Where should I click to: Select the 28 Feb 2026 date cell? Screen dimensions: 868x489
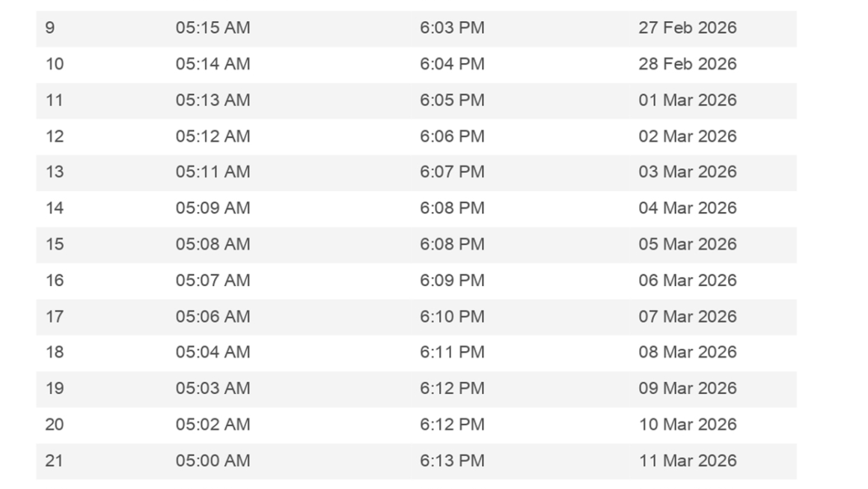coord(687,64)
